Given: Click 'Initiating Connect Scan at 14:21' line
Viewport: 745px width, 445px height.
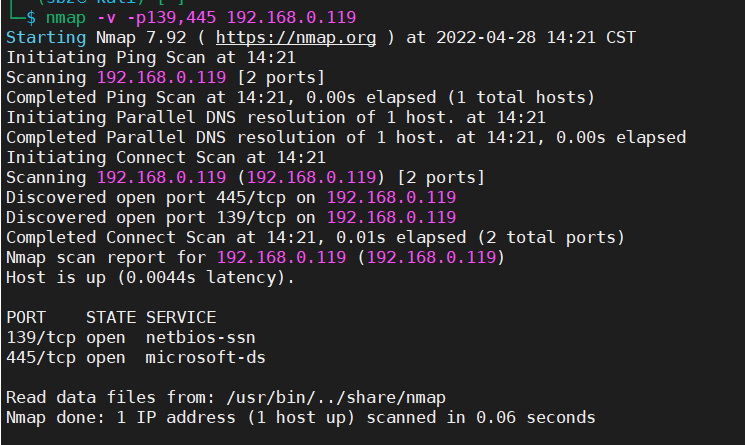Looking at the screenshot, I should click(x=166, y=157).
